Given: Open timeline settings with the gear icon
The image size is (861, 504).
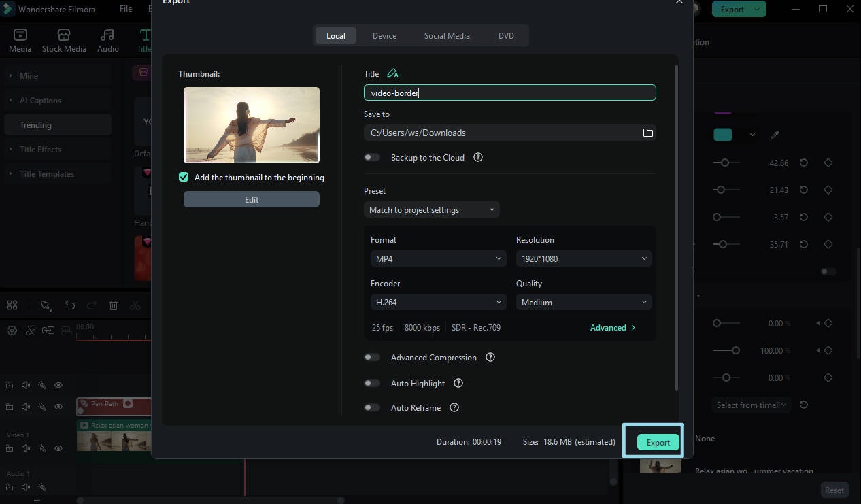Looking at the screenshot, I should [x=12, y=330].
